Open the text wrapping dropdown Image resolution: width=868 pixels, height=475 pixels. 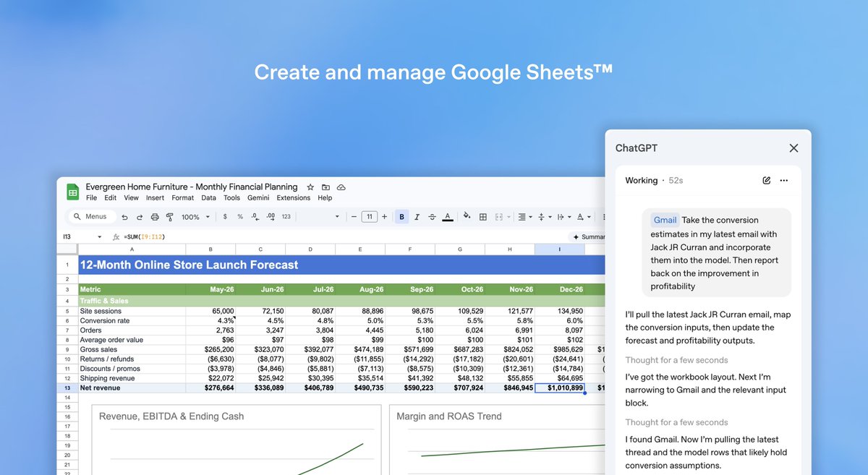(563, 217)
